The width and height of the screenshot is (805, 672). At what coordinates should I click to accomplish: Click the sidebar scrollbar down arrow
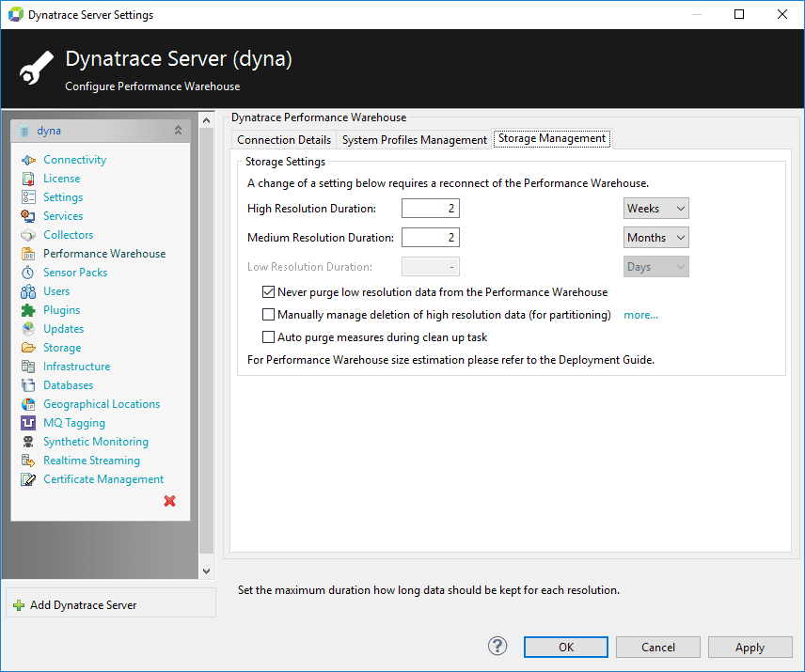pos(206,571)
